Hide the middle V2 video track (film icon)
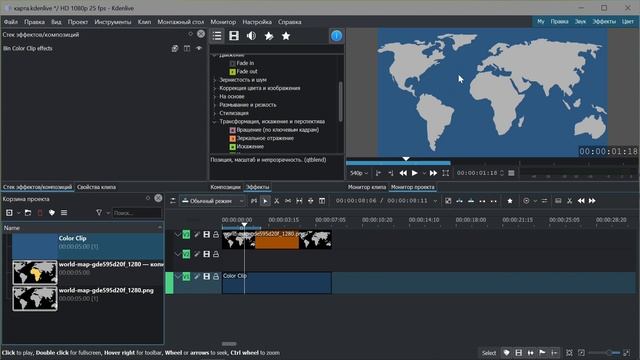The height and width of the screenshot is (360, 640). (207, 254)
